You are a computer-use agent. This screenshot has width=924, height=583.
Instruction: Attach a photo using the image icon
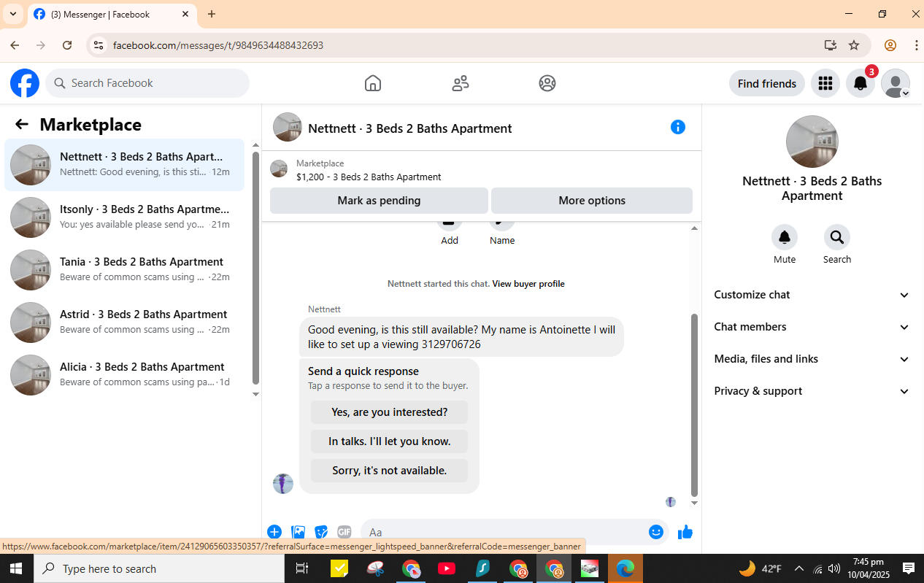(298, 532)
